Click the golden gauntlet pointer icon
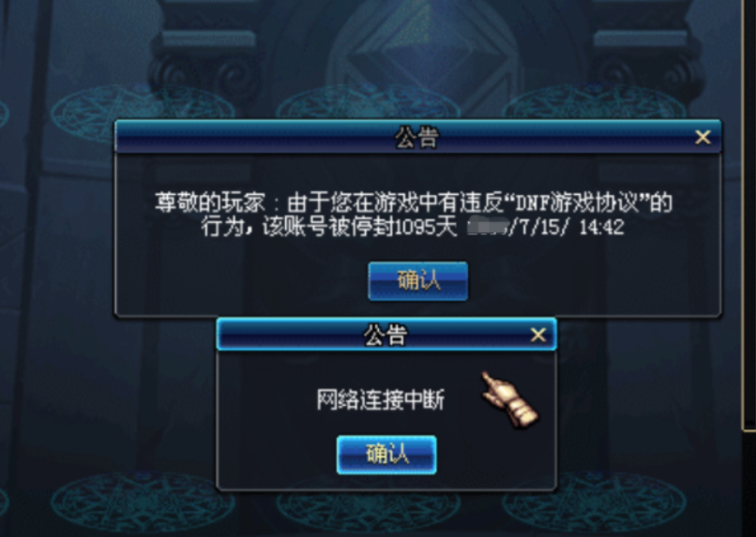 [509, 400]
